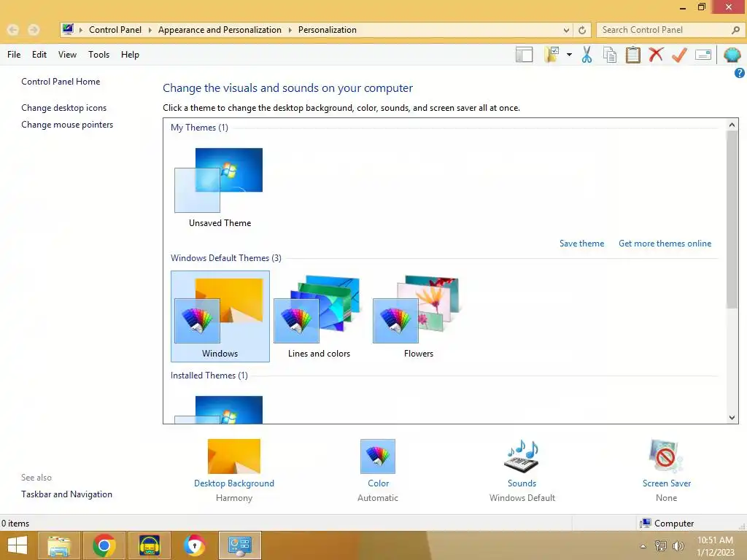Open Change mouse pointers link
The width and height of the screenshot is (747, 560).
67,124
